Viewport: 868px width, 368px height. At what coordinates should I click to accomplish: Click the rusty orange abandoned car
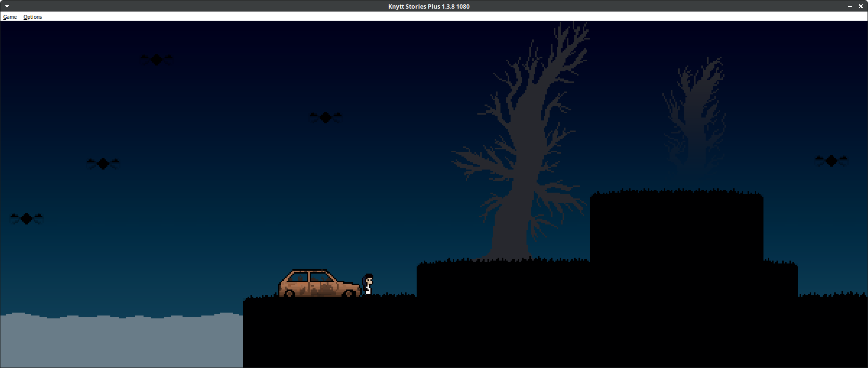[319, 283]
